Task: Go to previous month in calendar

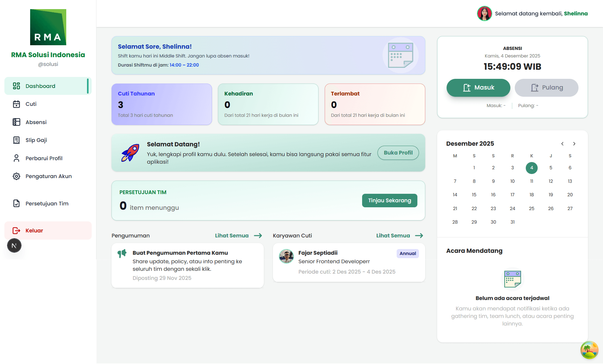Action: coord(562,144)
